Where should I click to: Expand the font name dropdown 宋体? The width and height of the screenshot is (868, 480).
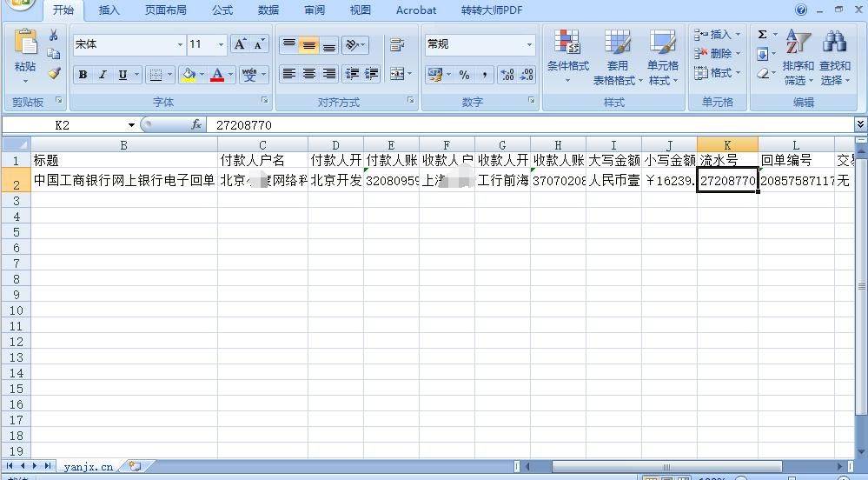[180, 44]
